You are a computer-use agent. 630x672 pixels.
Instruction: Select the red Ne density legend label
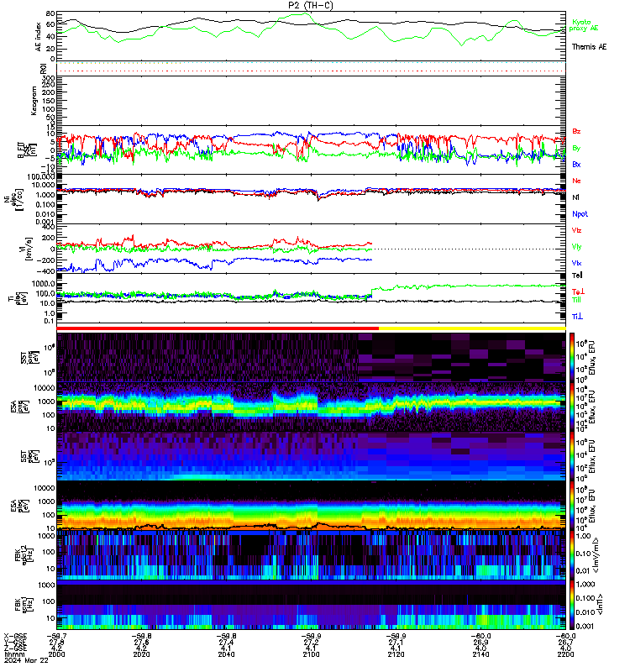click(576, 181)
